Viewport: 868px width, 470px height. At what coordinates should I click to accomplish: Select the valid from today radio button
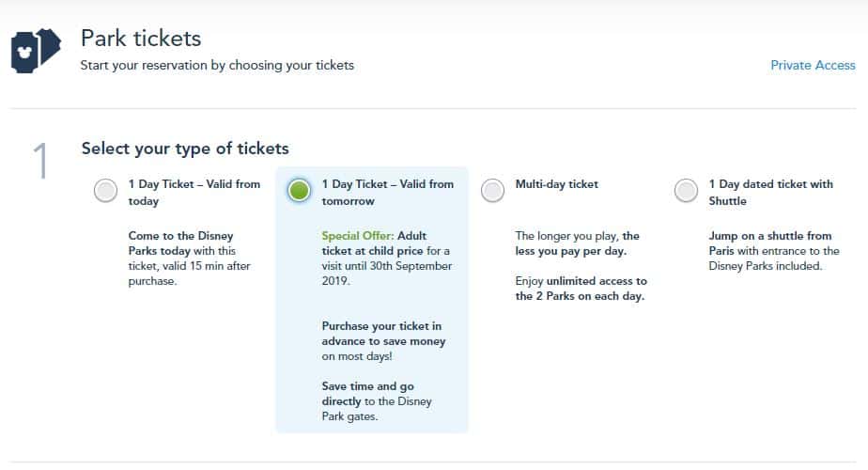click(x=105, y=191)
